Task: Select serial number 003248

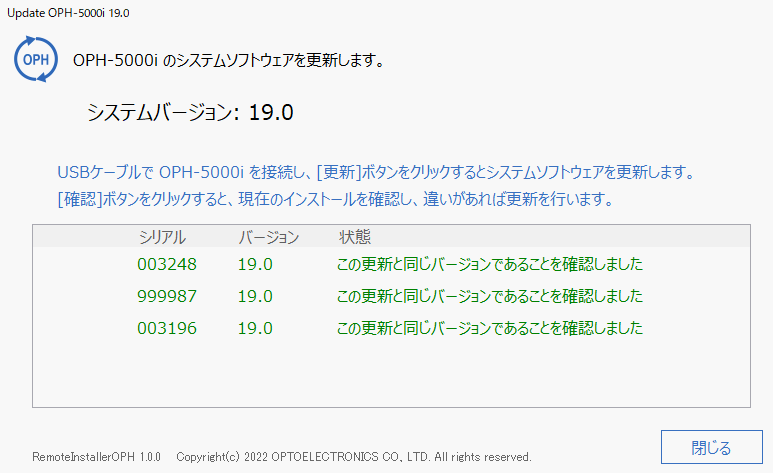Action: pos(167,264)
